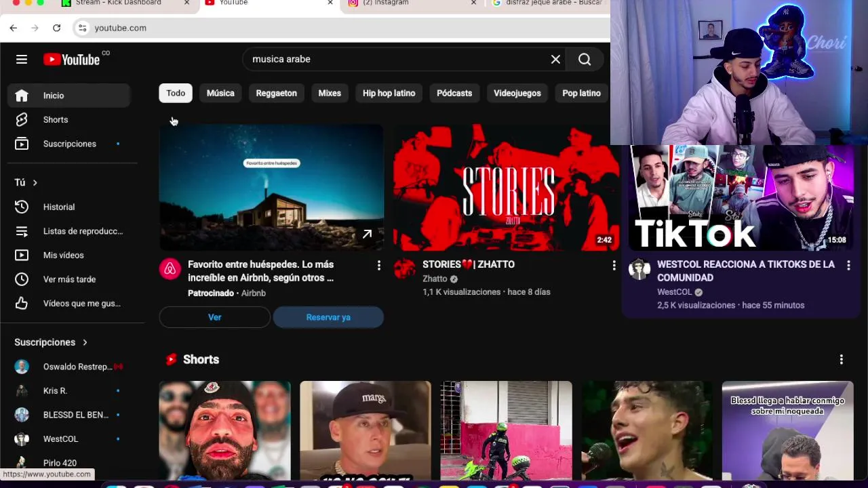Click external link arrow on Airbnb thumbnail
868x488 pixels.
pyautogui.click(x=367, y=234)
